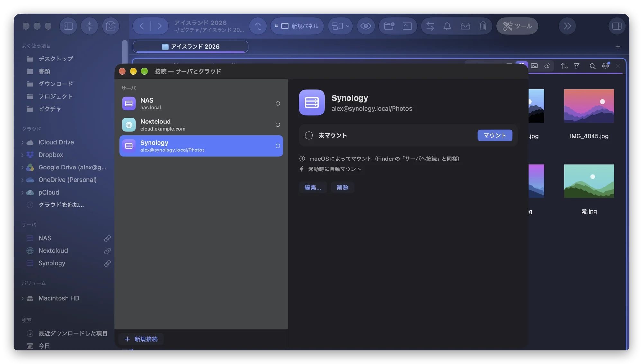643x364 pixels.
Task: Click the Synology row status circle
Action: 278,146
